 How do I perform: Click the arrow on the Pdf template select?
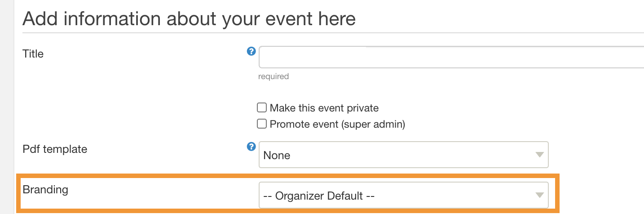click(x=539, y=155)
